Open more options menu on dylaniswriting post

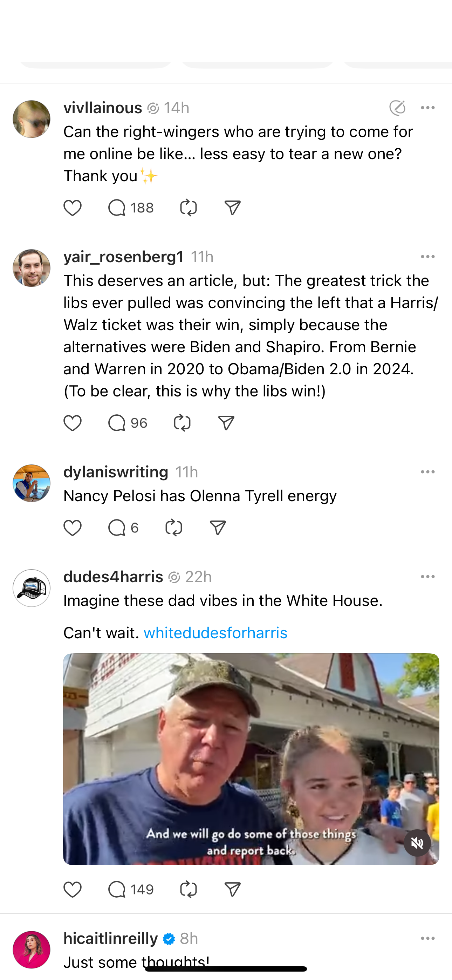coord(428,472)
